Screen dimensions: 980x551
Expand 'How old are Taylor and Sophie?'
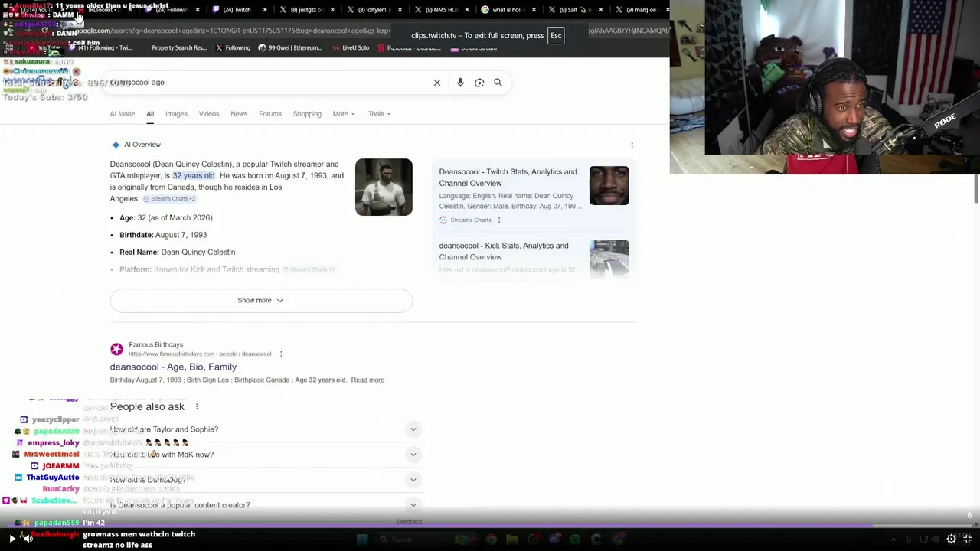tap(266, 429)
